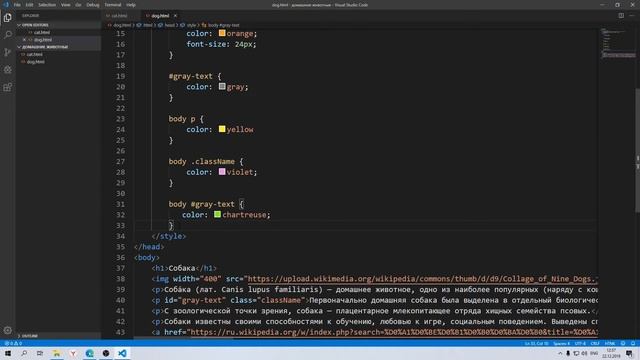Viewport: 640px width, 360px height.
Task: Close the dog.html editor tab
Action: click(175, 16)
